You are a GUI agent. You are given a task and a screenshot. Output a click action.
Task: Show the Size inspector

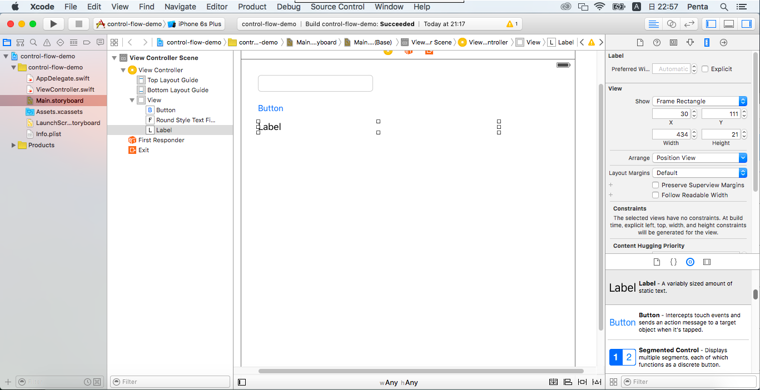(707, 43)
